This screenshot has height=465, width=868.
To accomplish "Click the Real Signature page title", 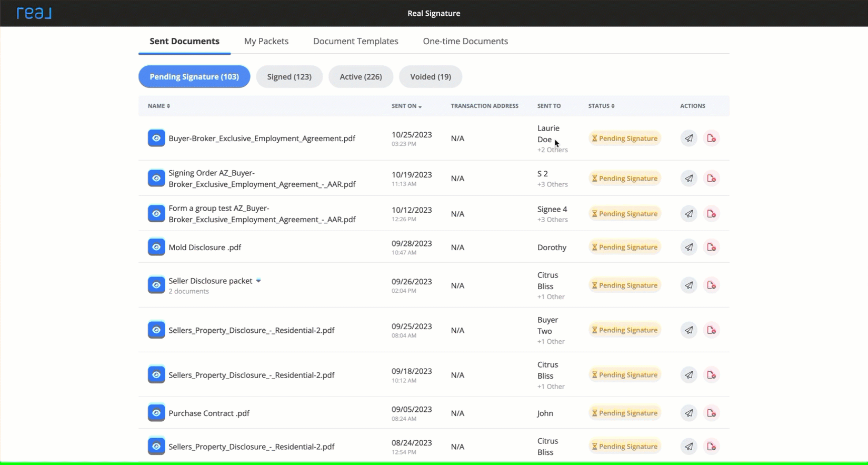I will [x=434, y=13].
